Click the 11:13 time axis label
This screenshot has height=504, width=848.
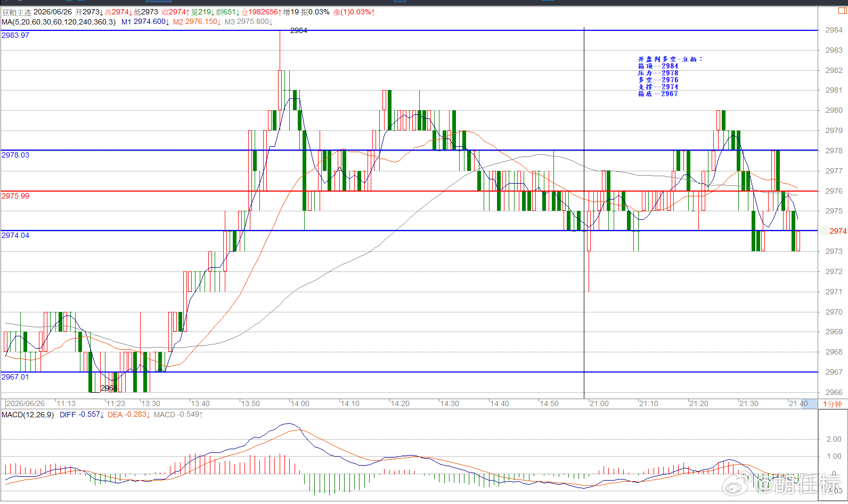67,403
